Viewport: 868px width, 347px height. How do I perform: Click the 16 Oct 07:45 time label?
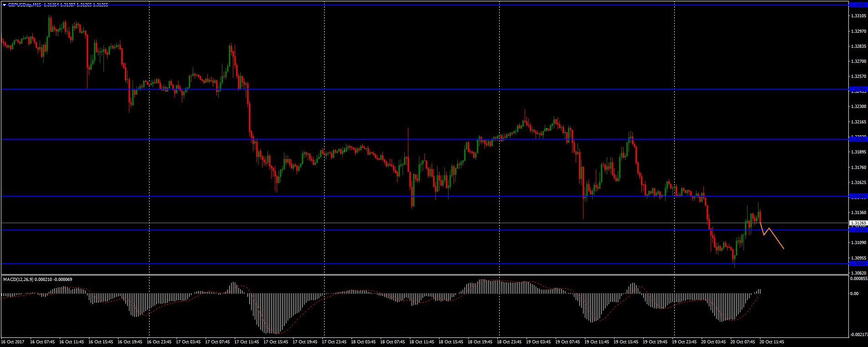click(x=42, y=342)
